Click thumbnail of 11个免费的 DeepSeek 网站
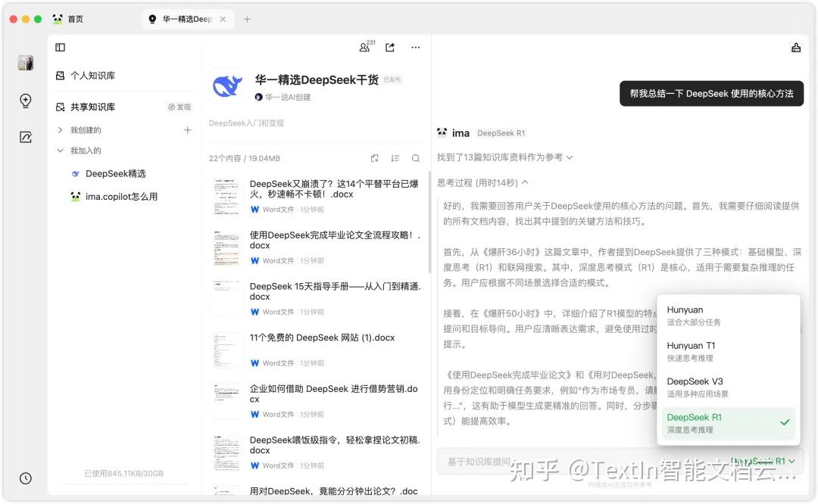 226,350
